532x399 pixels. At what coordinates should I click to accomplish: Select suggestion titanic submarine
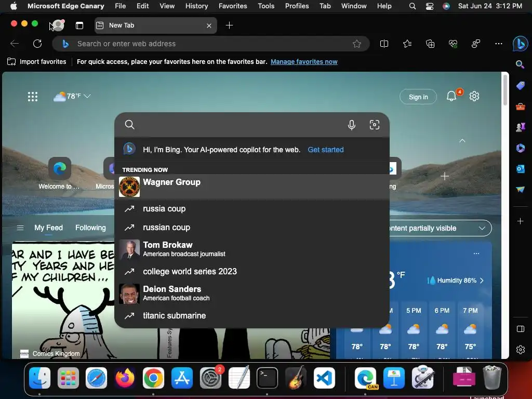click(x=252, y=315)
